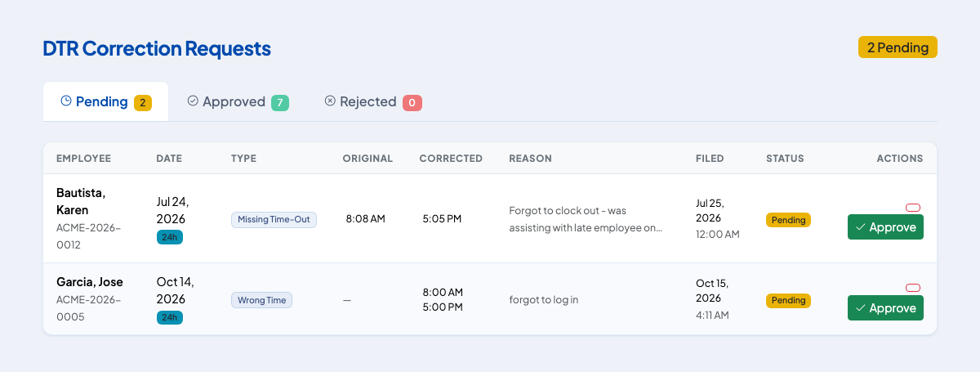The image size is (980, 372).
Task: Click the Pending status badge in Garcia's row
Action: (788, 301)
